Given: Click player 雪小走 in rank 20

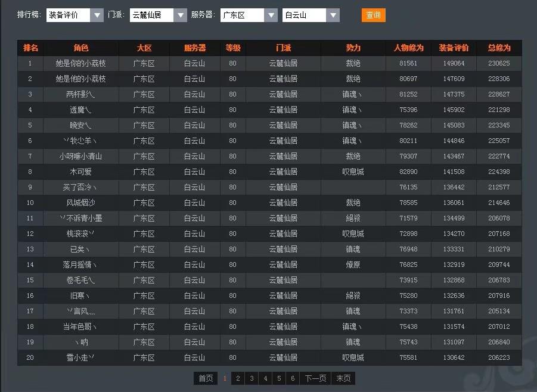Looking at the screenshot, I should pos(80,357).
